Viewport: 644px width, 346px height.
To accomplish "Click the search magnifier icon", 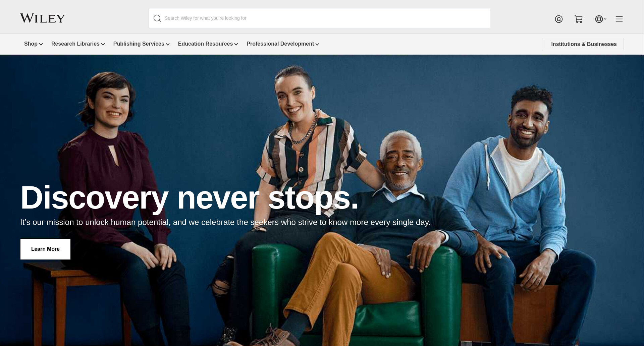I will point(157,18).
